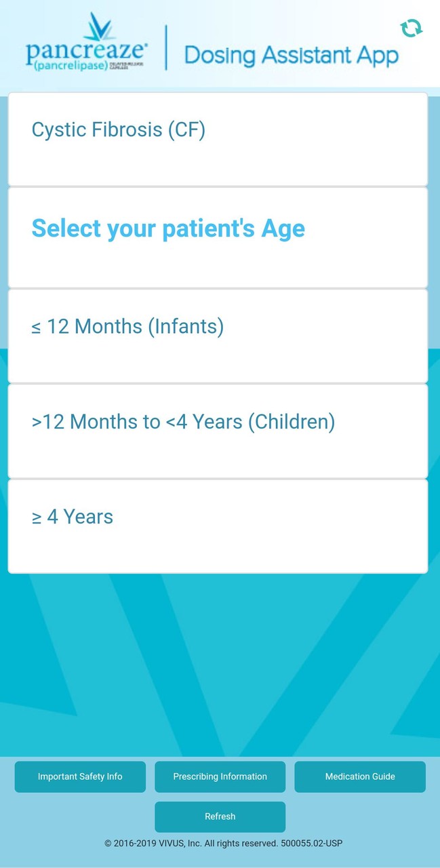Open the Medication Guide

click(360, 776)
